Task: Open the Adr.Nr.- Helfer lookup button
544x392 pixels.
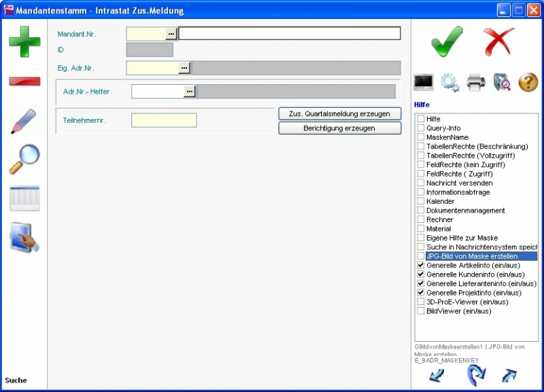Action: [x=190, y=91]
